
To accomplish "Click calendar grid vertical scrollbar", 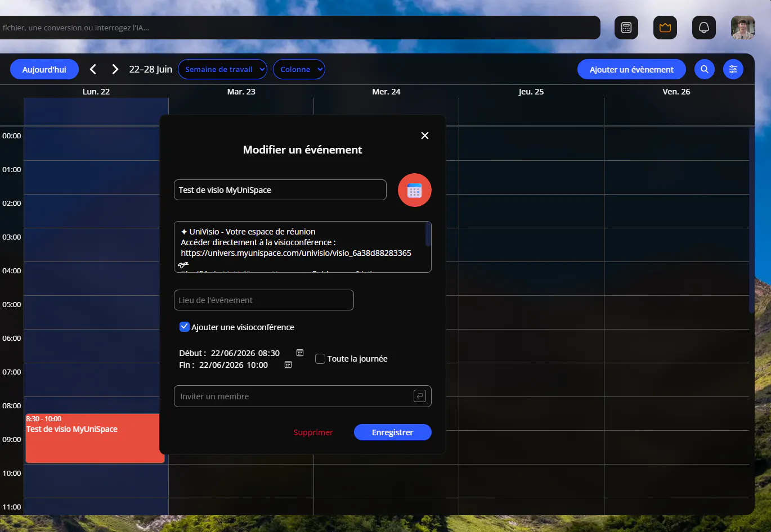I will pos(751,219).
